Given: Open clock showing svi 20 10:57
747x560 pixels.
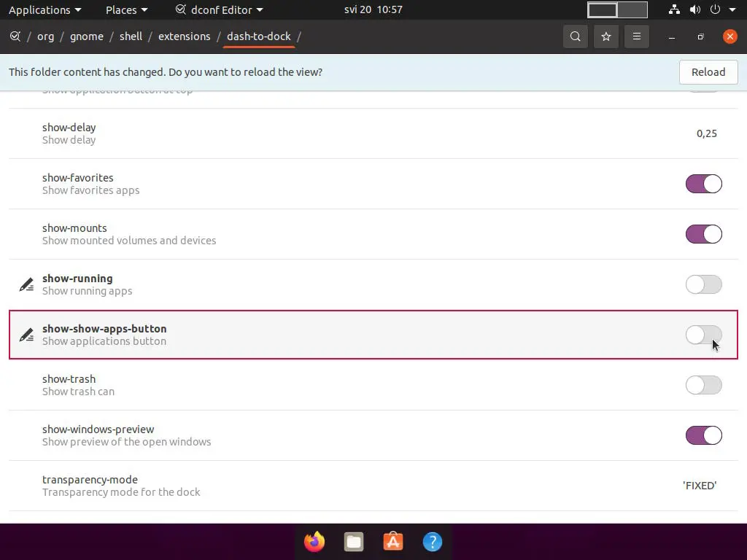Looking at the screenshot, I should click(x=373, y=9).
